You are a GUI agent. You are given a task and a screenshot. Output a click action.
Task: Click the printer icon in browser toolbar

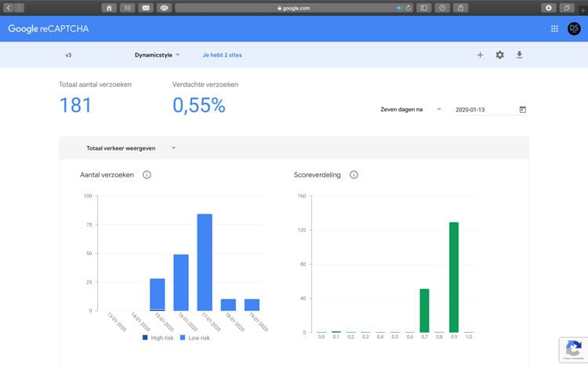point(165,8)
